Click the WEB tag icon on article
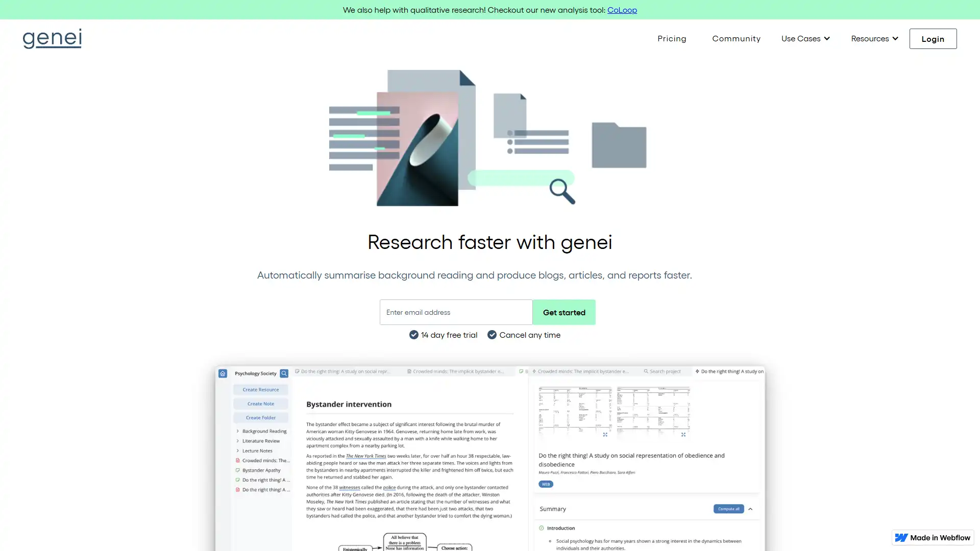Screen dimensions: 980x551 coord(547,484)
